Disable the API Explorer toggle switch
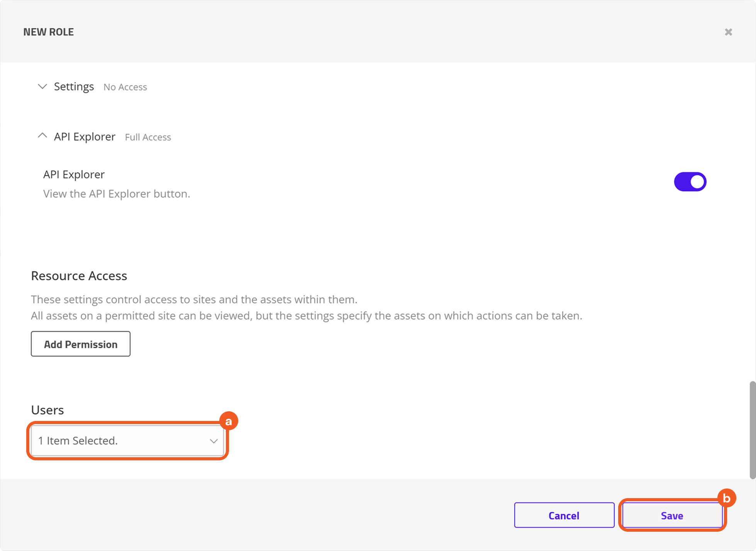This screenshot has width=756, height=551. (x=690, y=182)
